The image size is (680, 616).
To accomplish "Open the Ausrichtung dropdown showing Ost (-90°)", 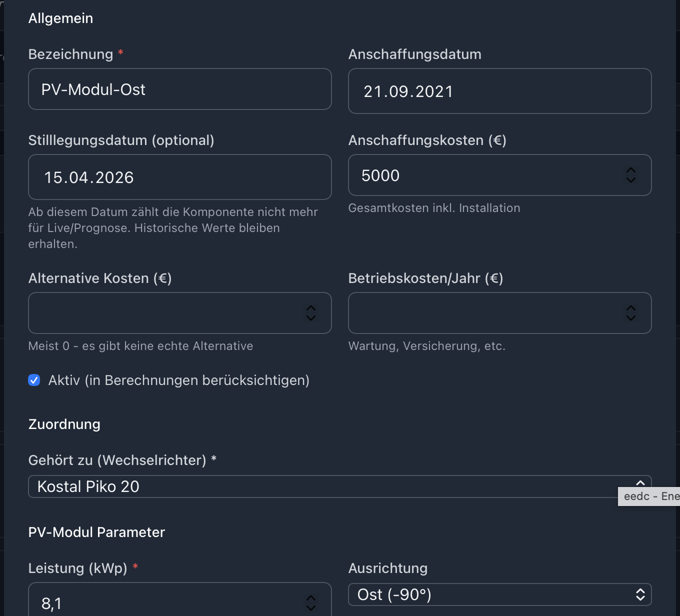I will (x=499, y=594).
